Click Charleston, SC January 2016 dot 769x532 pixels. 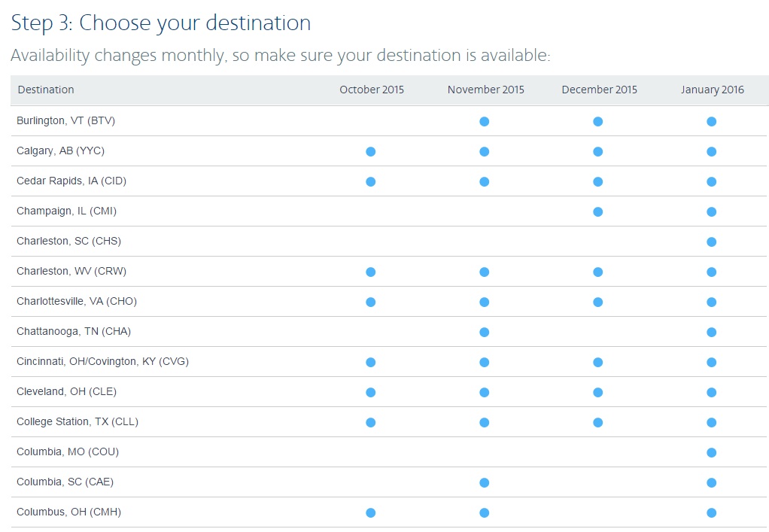pos(711,242)
